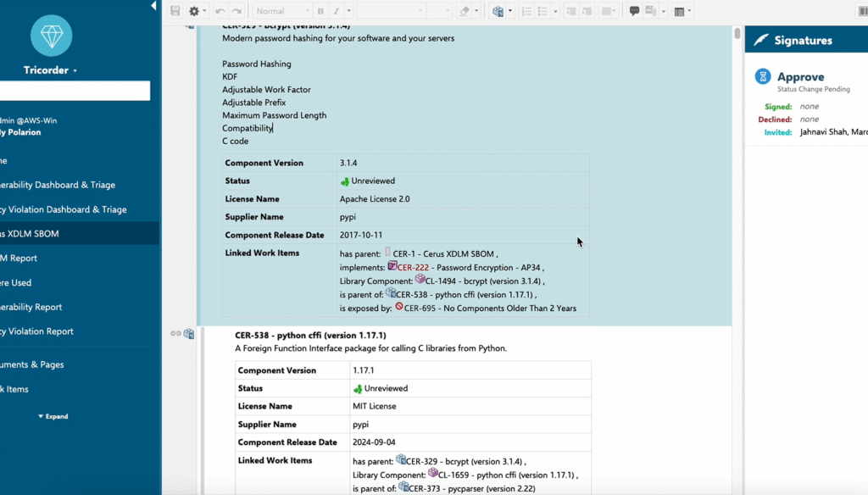Click the Tricorder diamond project logo

coord(51,36)
